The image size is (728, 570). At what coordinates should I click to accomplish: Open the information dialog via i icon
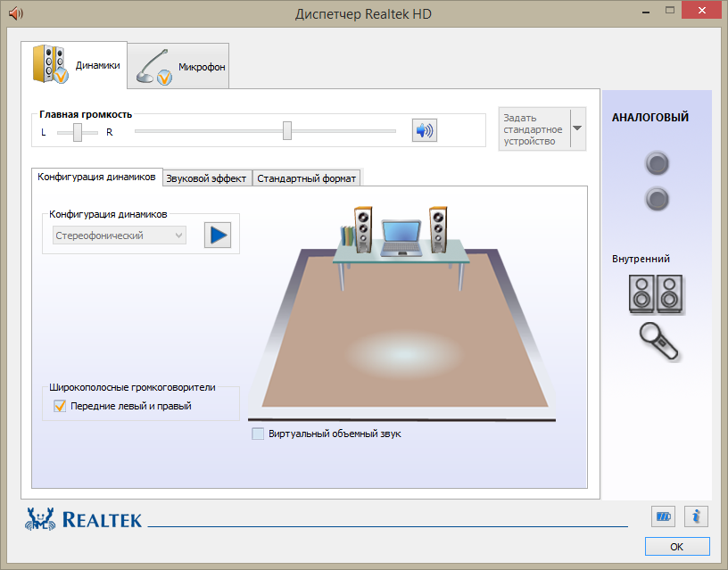[695, 516]
